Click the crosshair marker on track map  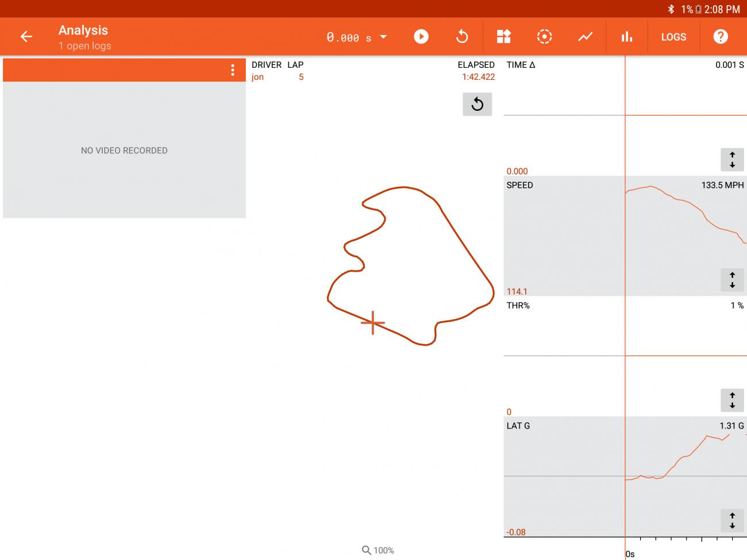[x=372, y=323]
